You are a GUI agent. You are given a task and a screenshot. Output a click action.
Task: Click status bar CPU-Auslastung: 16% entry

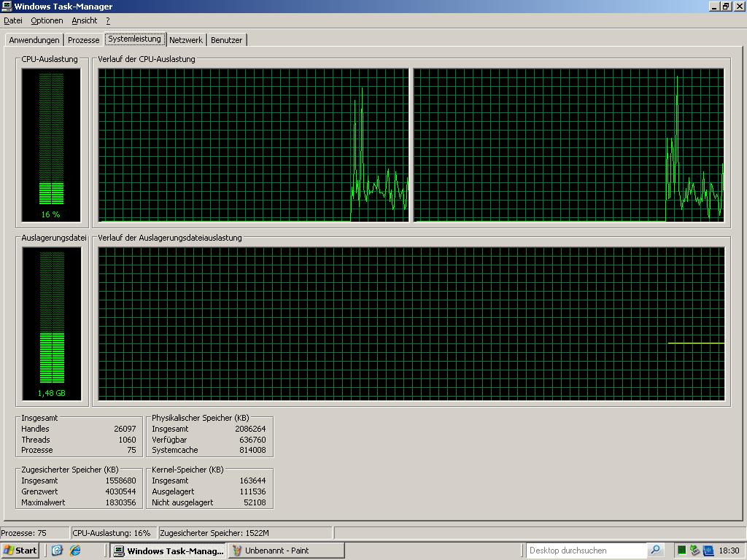click(x=114, y=533)
